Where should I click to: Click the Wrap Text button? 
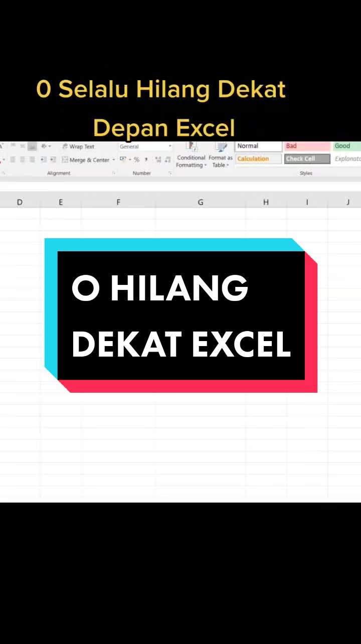(78, 146)
